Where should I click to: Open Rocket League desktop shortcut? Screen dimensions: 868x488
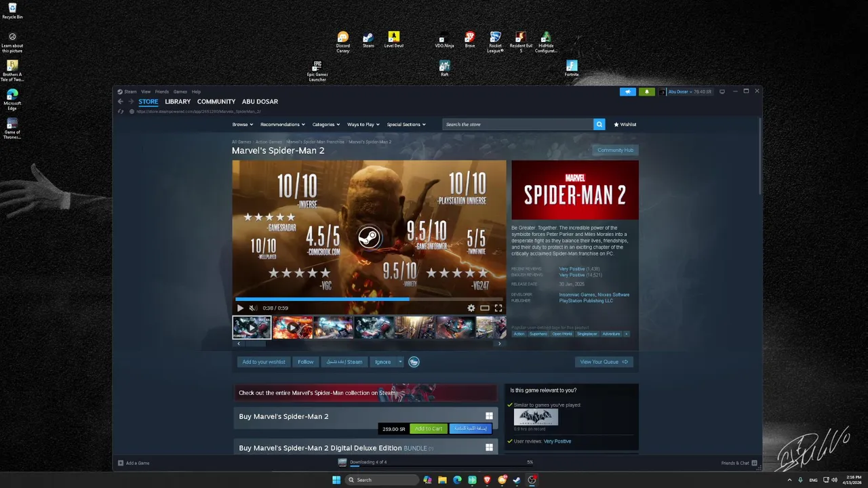pos(496,41)
